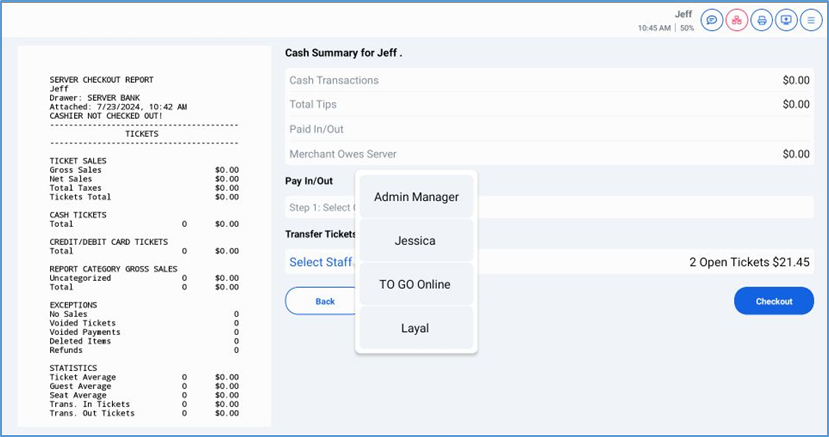Click the printer icon in header
Screen dimensions: 829x437
point(762,20)
